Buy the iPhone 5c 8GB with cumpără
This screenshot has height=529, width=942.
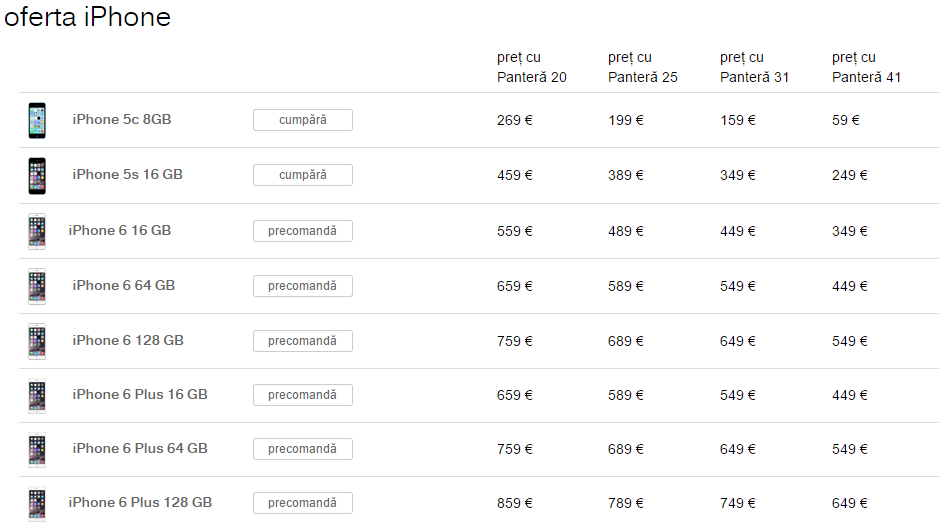(x=303, y=120)
